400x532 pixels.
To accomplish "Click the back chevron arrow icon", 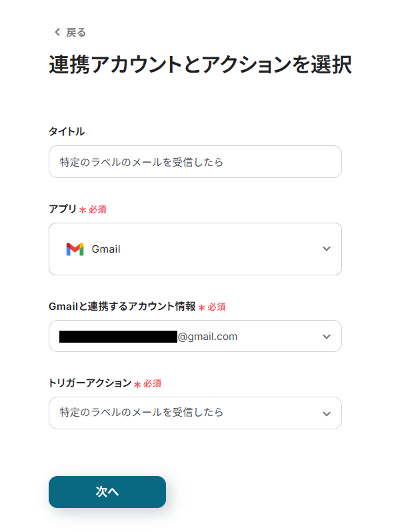I will [x=57, y=32].
